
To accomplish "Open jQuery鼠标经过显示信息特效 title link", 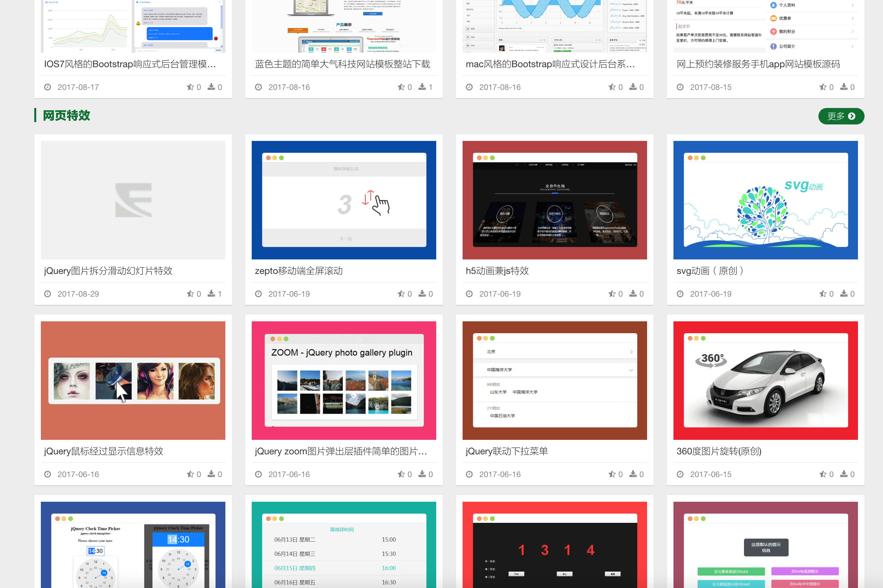I will pyautogui.click(x=103, y=451).
